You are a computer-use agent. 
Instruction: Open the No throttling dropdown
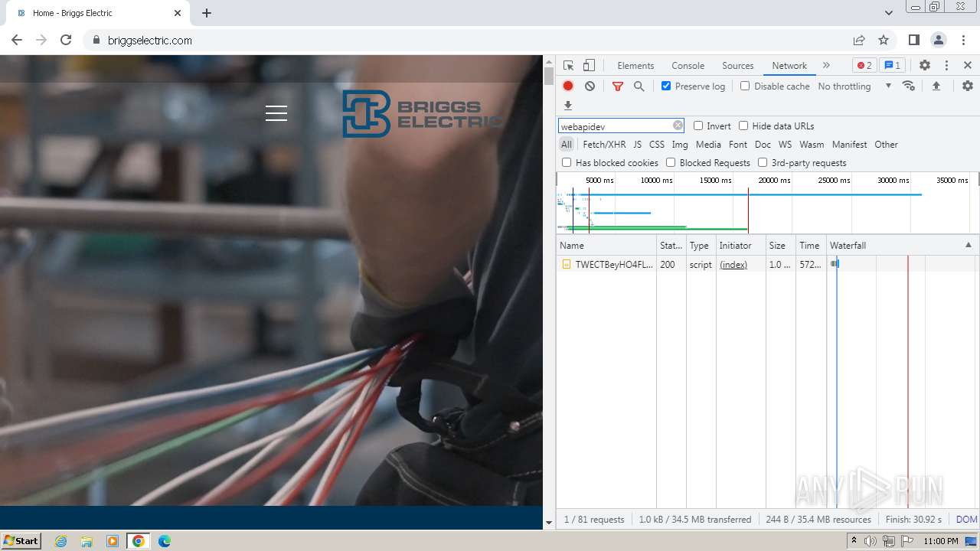(854, 86)
